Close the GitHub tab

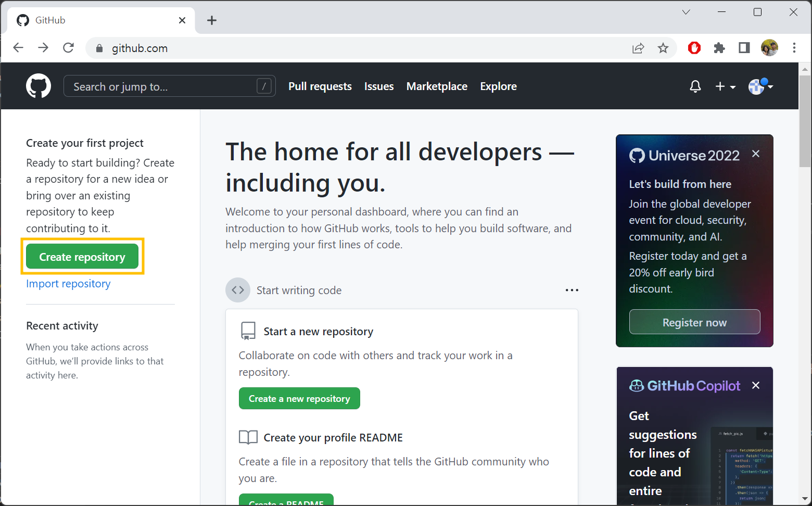[x=182, y=20]
